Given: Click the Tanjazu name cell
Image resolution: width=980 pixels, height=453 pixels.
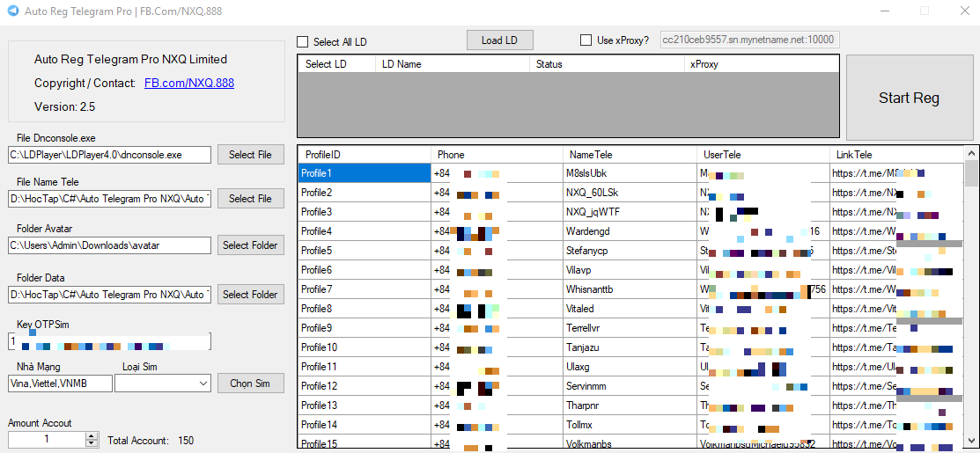Looking at the screenshot, I should coord(630,347).
